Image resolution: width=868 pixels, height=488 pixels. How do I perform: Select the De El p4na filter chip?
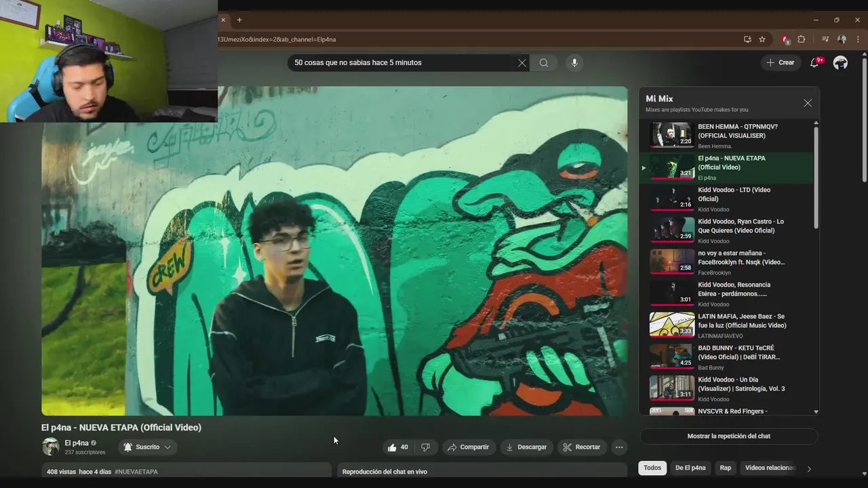click(690, 468)
